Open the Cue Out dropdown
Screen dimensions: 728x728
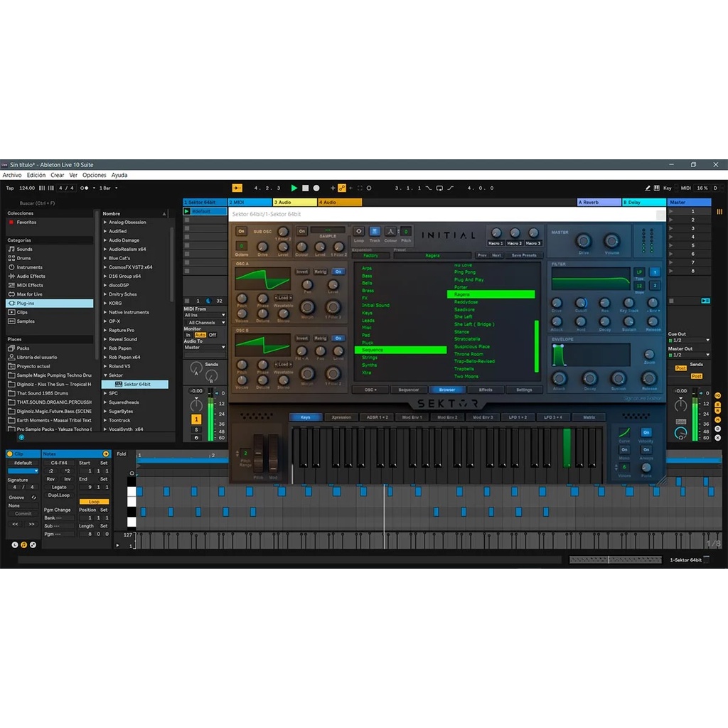[x=689, y=341]
